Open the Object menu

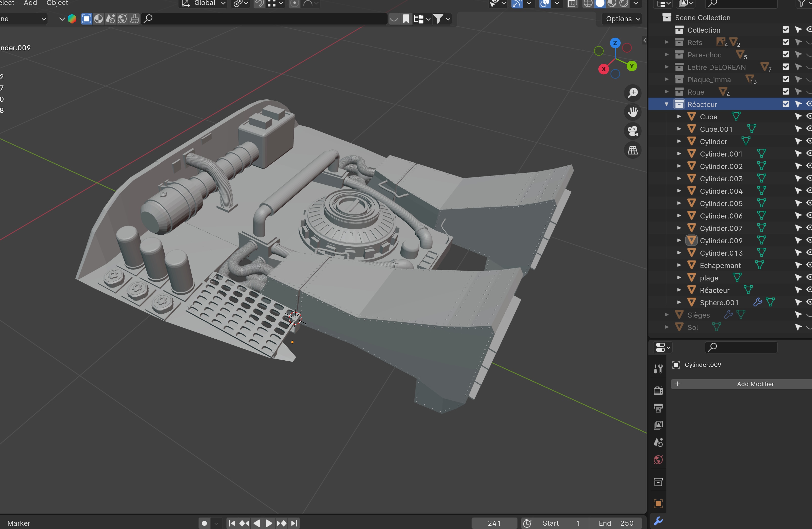point(57,3)
